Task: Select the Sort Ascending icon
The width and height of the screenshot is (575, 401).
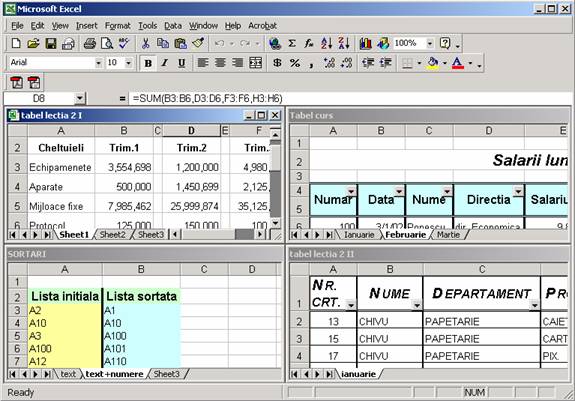Action: point(326,44)
